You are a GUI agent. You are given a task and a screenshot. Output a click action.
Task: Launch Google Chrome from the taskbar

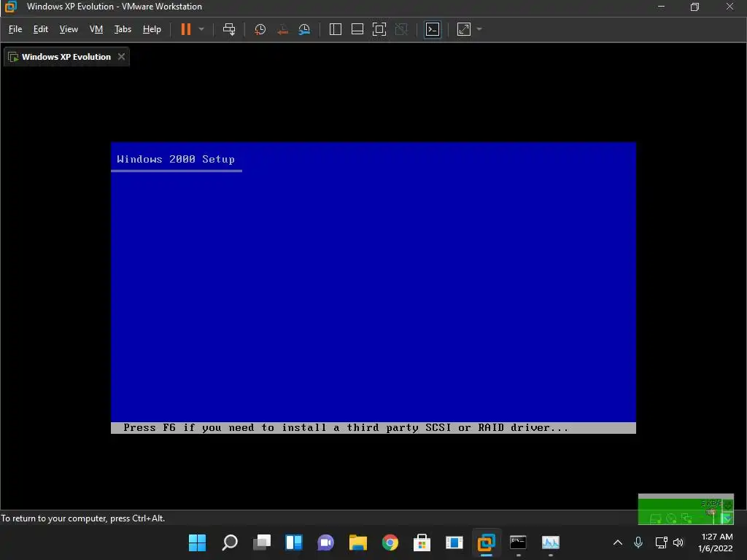tap(390, 542)
